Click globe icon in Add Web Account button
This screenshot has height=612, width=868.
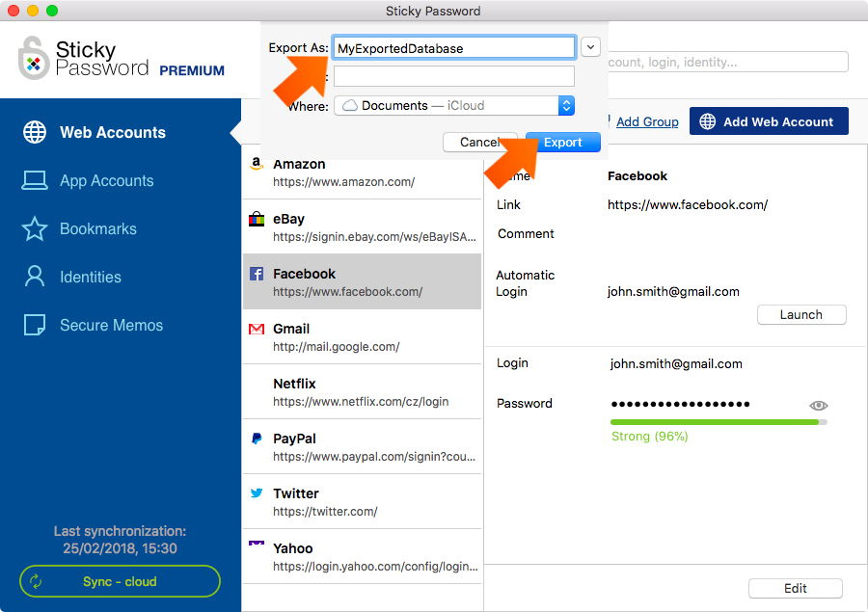pos(708,121)
